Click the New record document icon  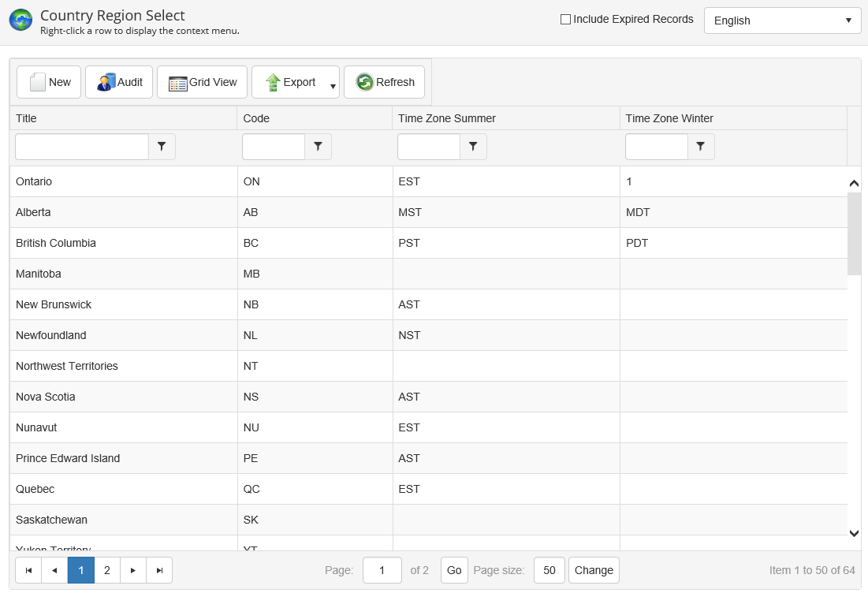point(38,82)
